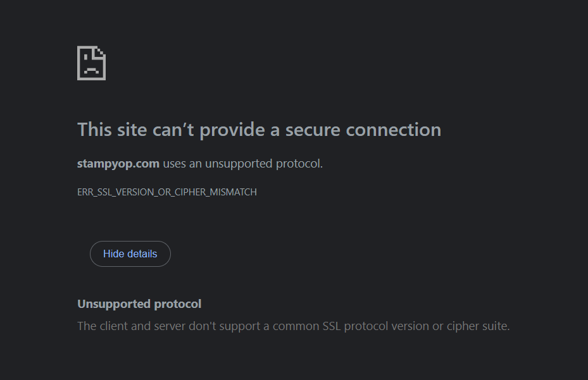Click the "uses an unsupported protocol." text
Screen dimensions: 588x380
pyautogui.click(x=243, y=164)
